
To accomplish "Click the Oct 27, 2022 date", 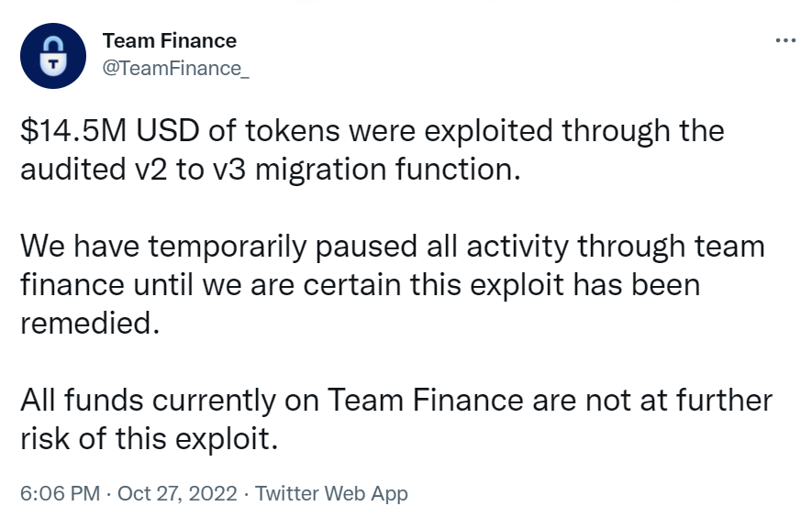I will [177, 493].
